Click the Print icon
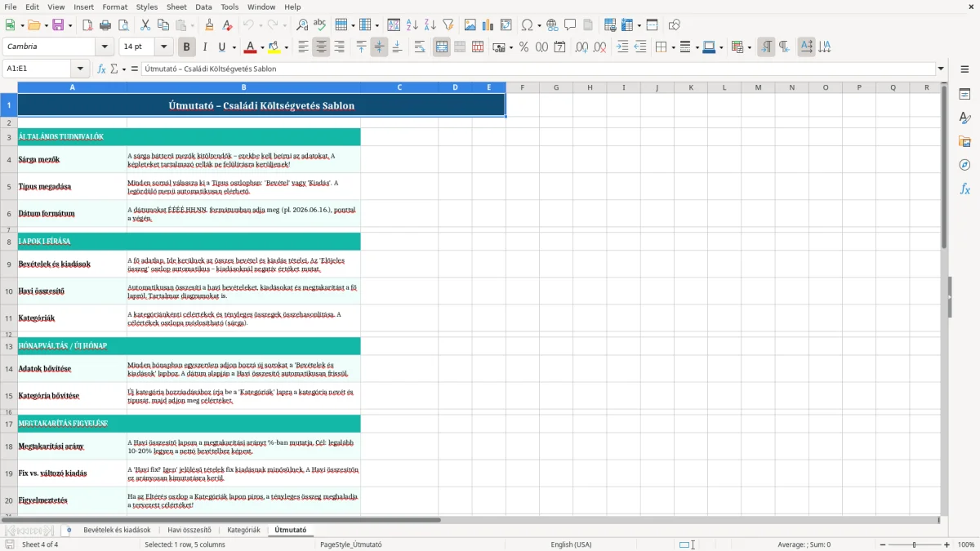This screenshot has height=551, width=980. (104, 25)
